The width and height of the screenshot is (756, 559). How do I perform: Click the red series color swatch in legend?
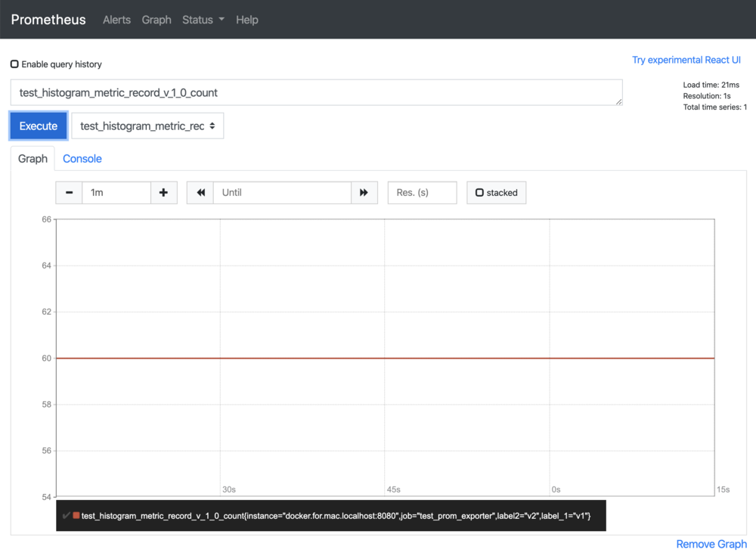76,515
